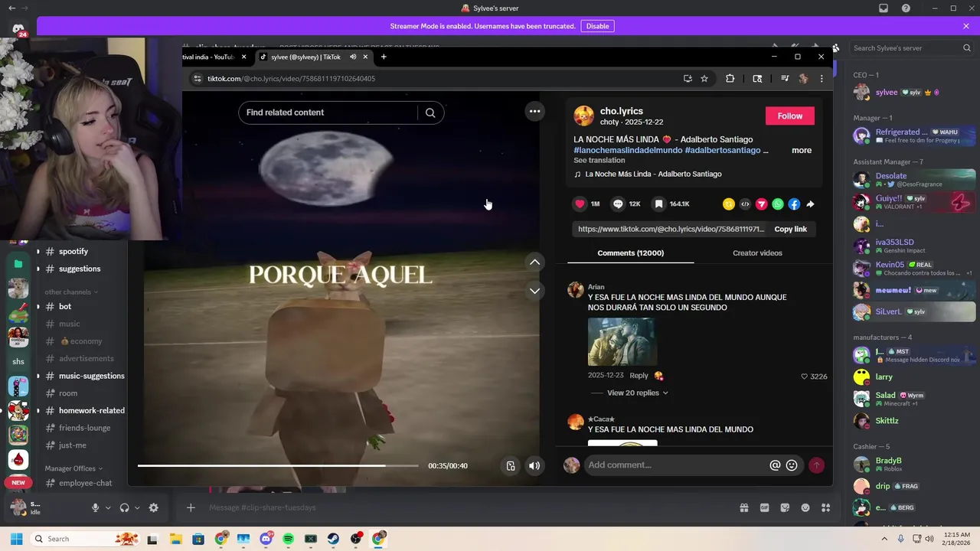Mute the TikTok browser tab audio

353,57
